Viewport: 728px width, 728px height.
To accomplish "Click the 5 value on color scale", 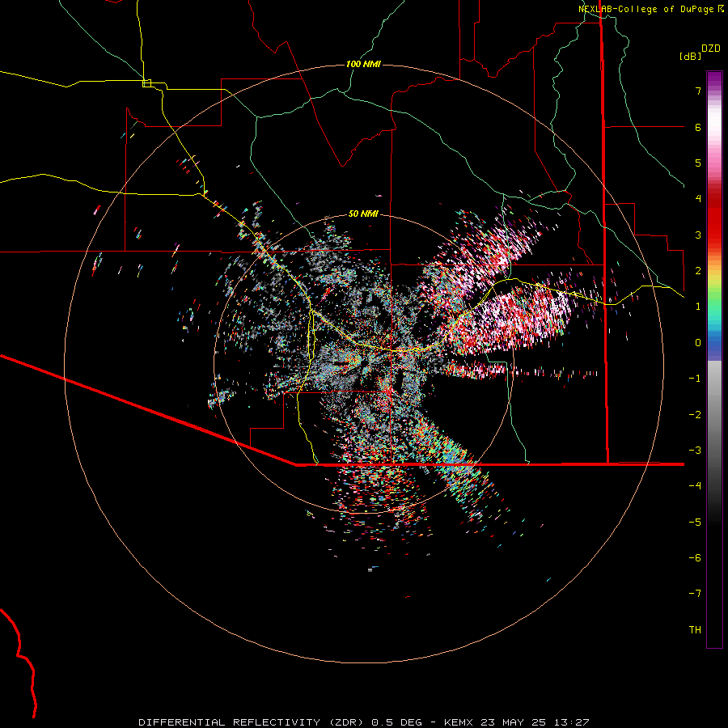I will (698, 163).
